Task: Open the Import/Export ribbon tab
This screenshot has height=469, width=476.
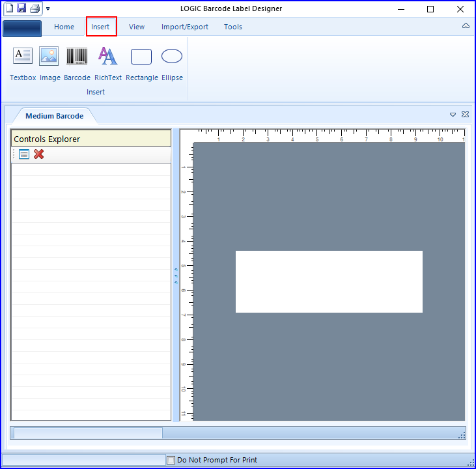Action: (x=184, y=27)
